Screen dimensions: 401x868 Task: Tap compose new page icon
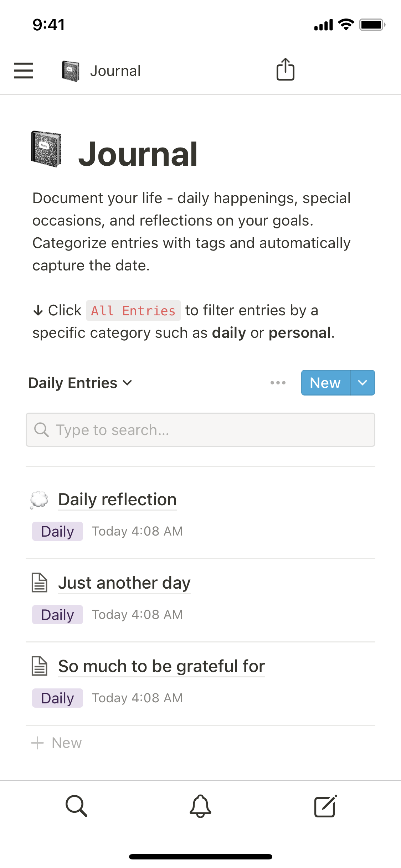coord(325,806)
